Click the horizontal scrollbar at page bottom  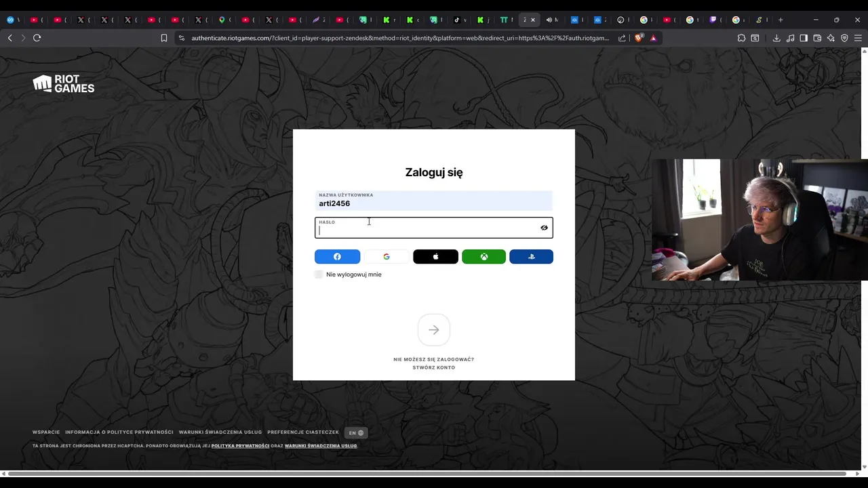(426, 473)
